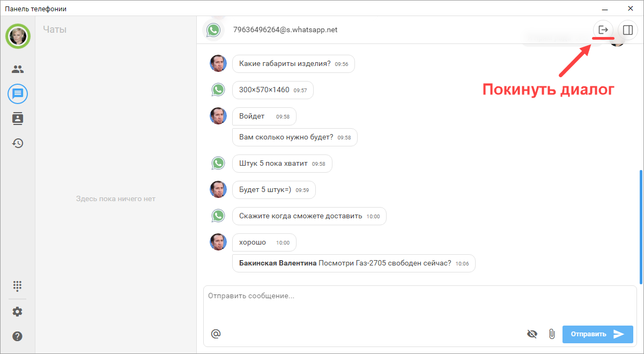
Task: Click your own profile avatar top left
Action: [18, 36]
